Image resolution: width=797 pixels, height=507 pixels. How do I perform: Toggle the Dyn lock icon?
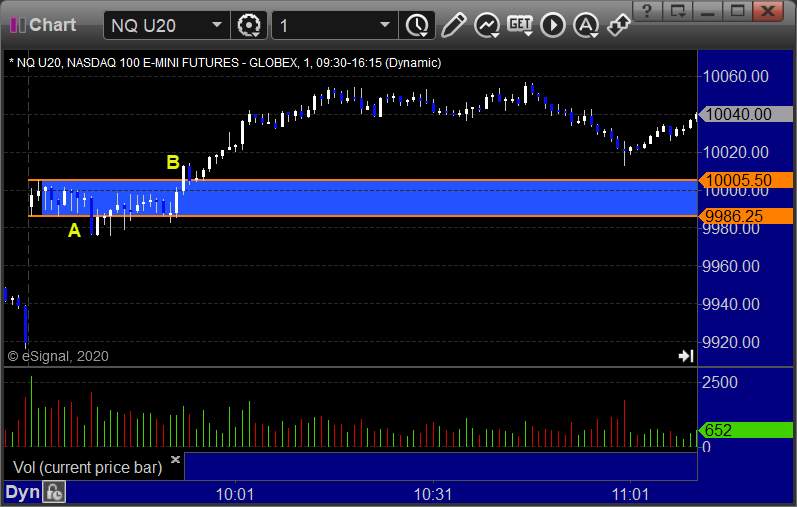(54, 492)
